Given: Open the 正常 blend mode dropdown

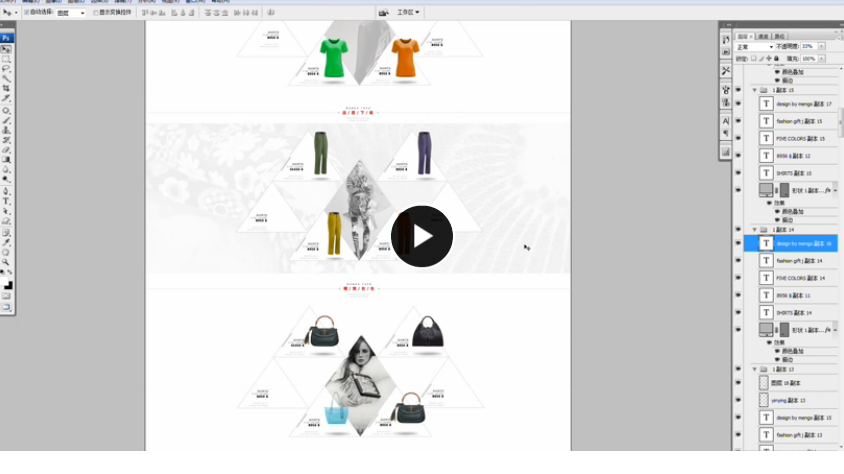Looking at the screenshot, I should tap(755, 47).
